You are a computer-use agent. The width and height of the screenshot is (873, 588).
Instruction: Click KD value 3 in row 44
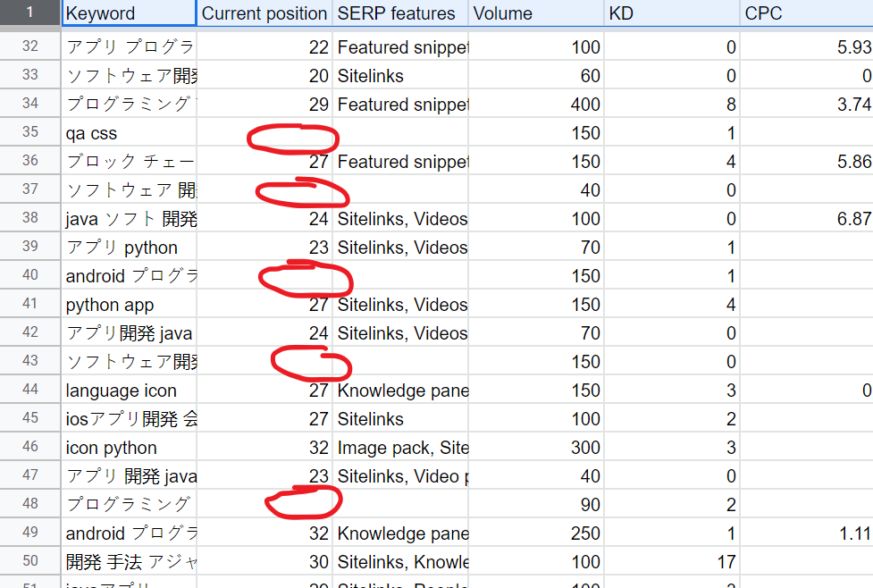(x=672, y=390)
